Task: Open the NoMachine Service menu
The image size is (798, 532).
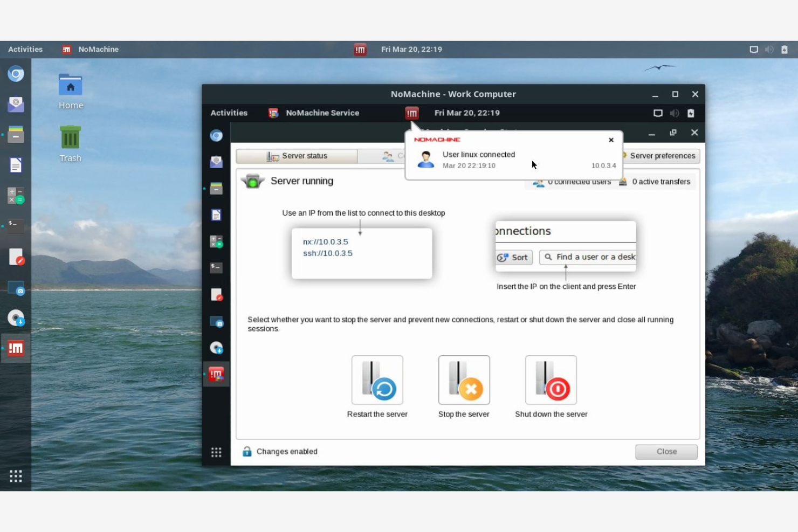Action: [x=322, y=113]
